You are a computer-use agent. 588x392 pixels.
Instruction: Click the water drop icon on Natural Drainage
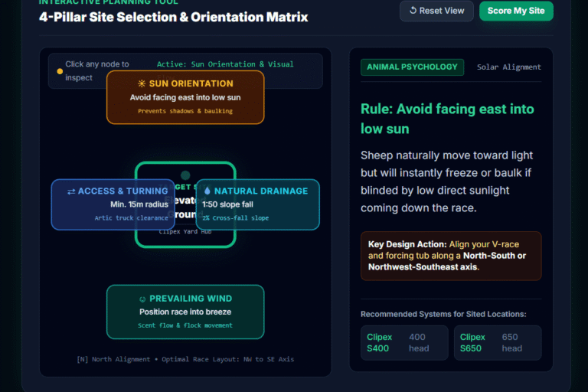[207, 191]
